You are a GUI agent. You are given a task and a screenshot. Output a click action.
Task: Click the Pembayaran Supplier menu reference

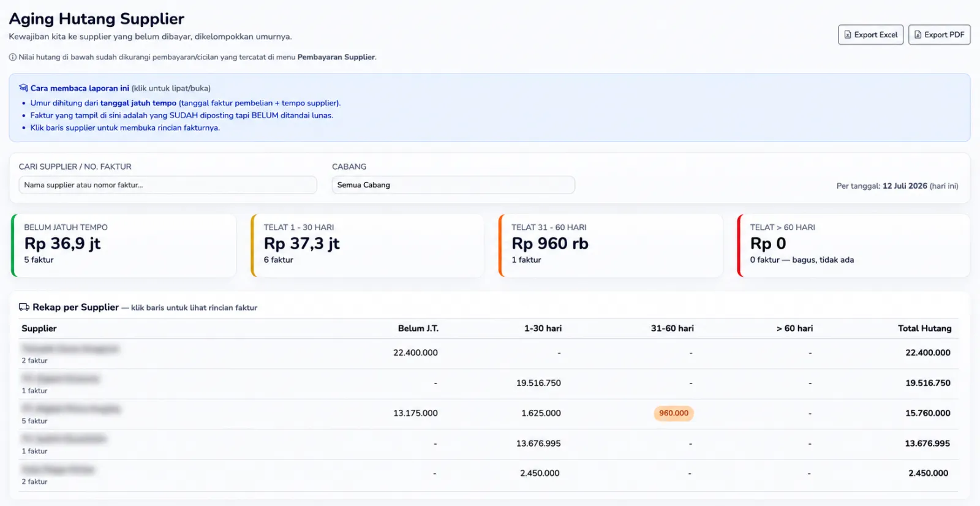point(336,57)
